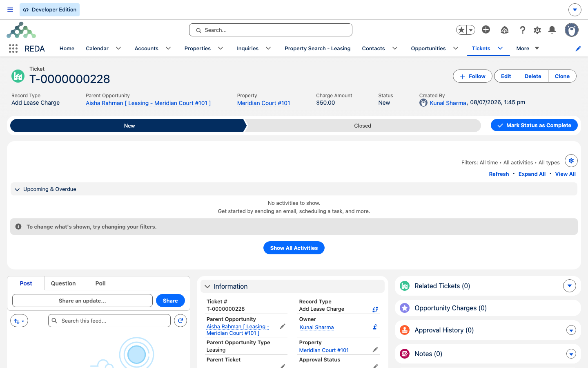Click the global Search field
The image size is (588, 368).
point(271,30)
